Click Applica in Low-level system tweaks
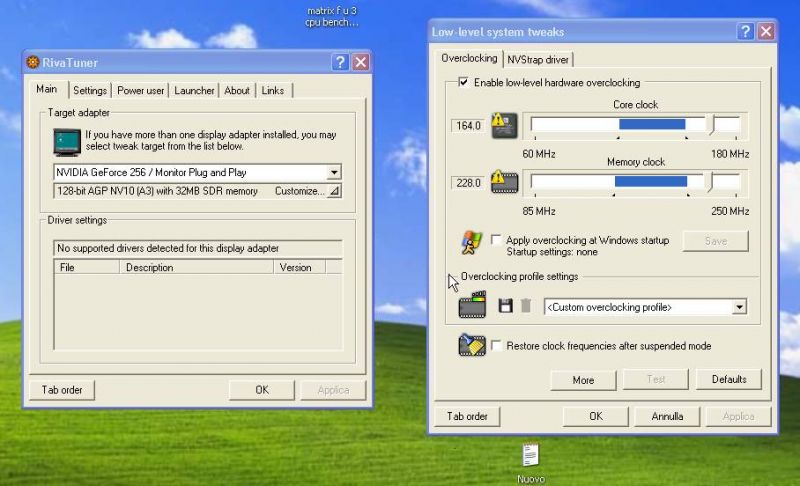The width and height of the screenshot is (800, 486). tap(738, 417)
